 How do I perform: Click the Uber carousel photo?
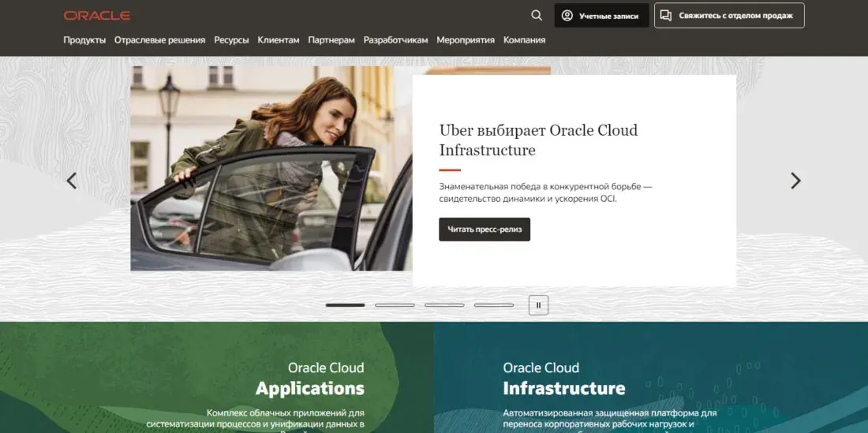pos(271,169)
